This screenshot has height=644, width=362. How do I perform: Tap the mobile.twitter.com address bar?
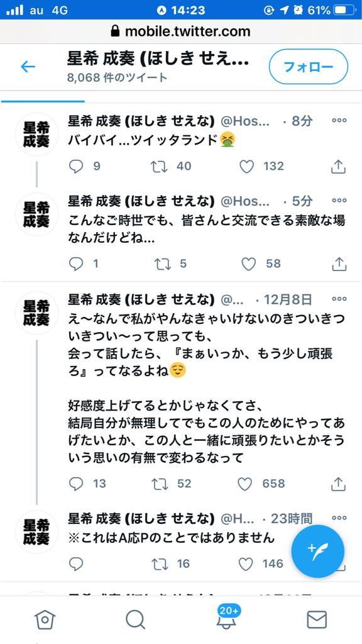pyautogui.click(x=181, y=31)
